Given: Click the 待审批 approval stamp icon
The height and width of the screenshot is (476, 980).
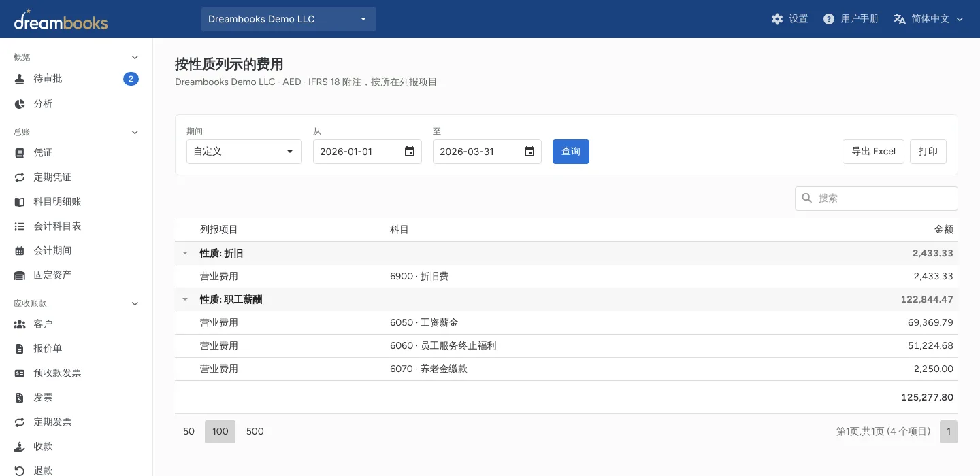Looking at the screenshot, I should pos(20,79).
